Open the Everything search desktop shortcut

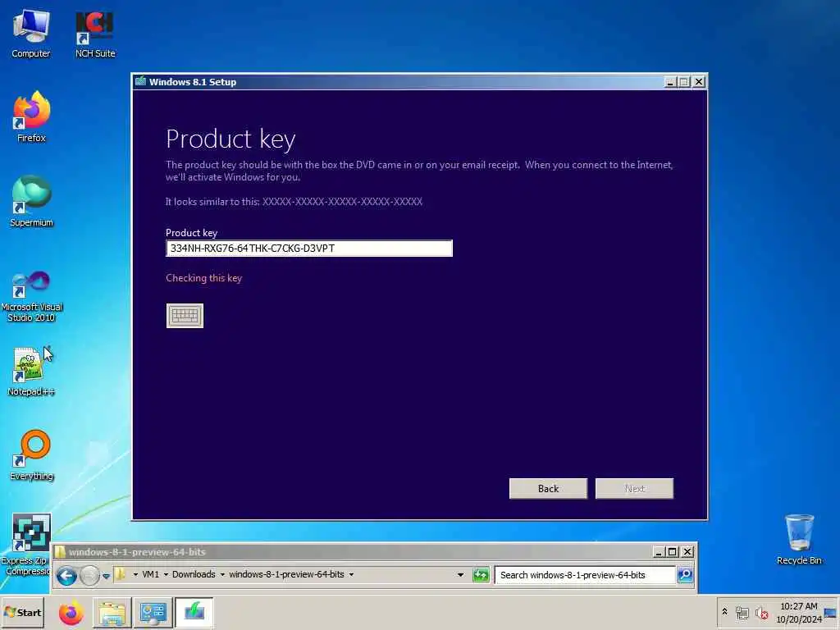[31, 455]
